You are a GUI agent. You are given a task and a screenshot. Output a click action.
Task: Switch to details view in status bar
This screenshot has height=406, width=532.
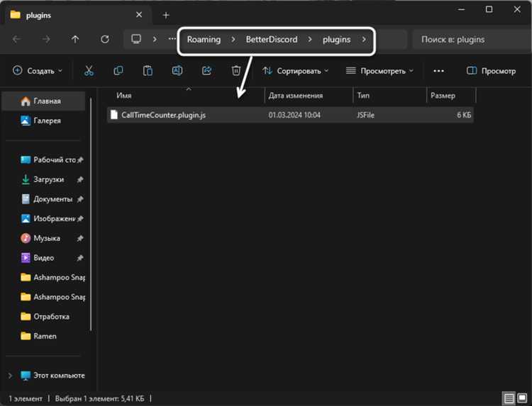click(509, 398)
